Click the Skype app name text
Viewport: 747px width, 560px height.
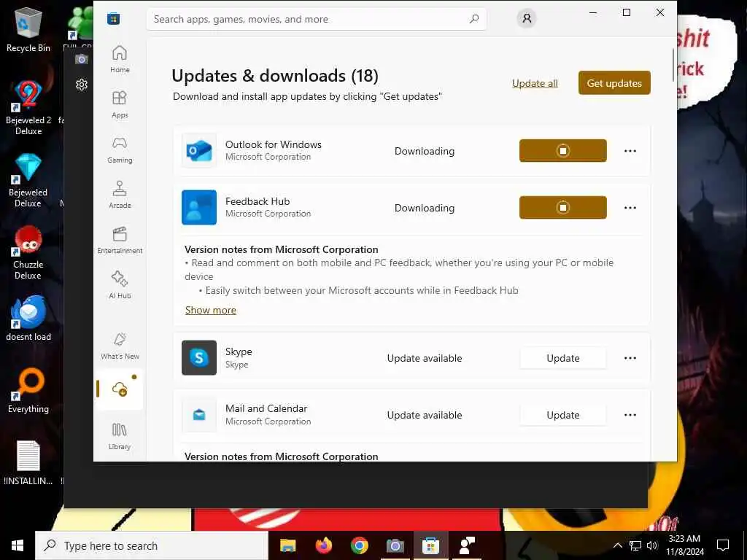tap(239, 351)
